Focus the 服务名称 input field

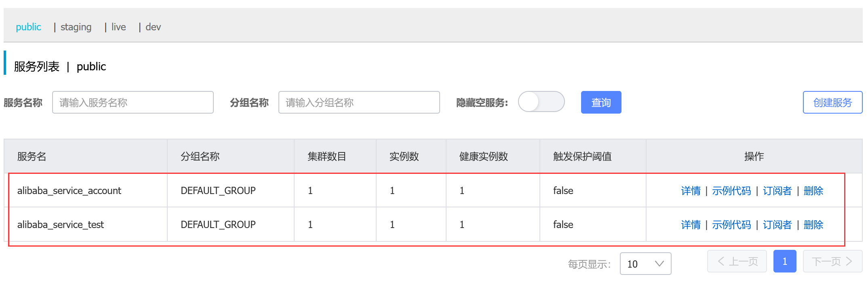[133, 102]
